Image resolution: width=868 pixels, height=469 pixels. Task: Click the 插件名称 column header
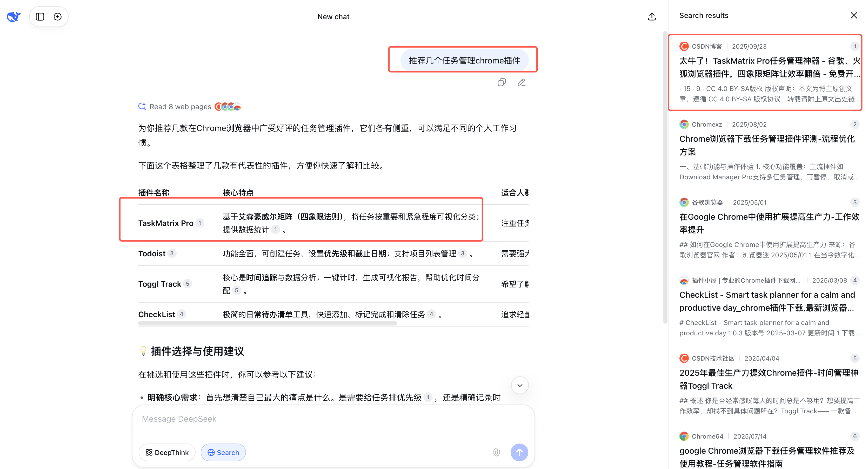[x=154, y=193]
